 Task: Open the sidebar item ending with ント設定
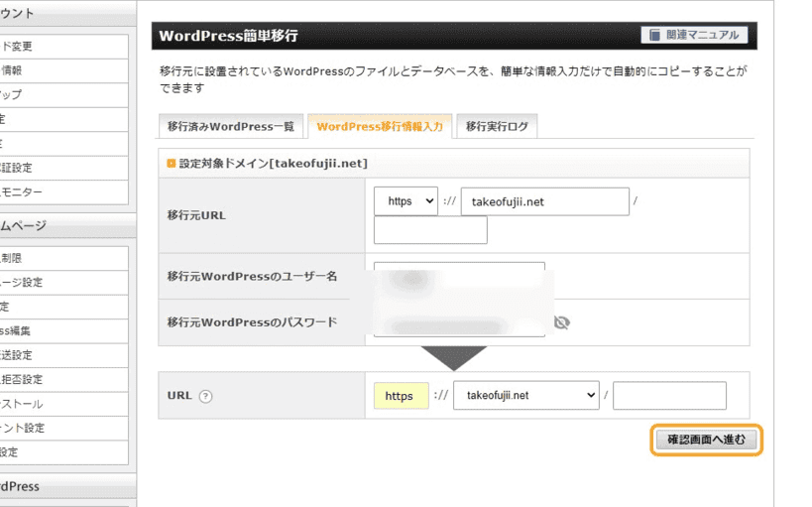64,429
